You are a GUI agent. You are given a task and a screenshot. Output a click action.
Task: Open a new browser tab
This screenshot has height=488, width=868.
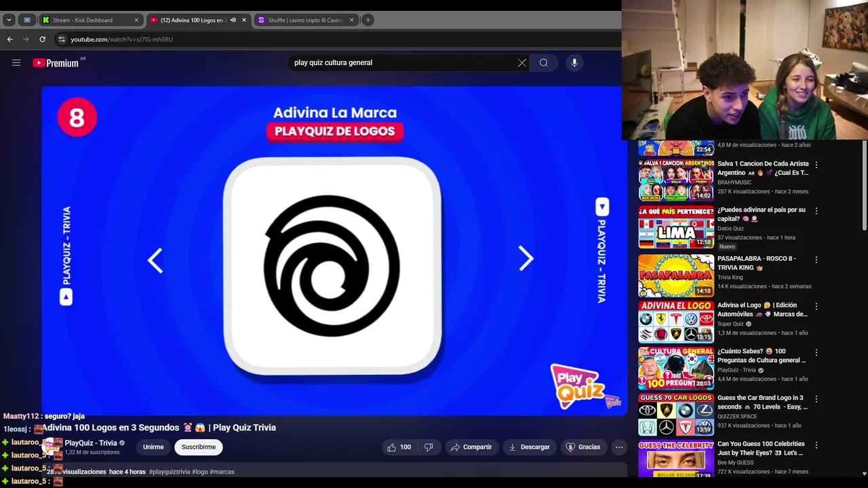point(368,20)
